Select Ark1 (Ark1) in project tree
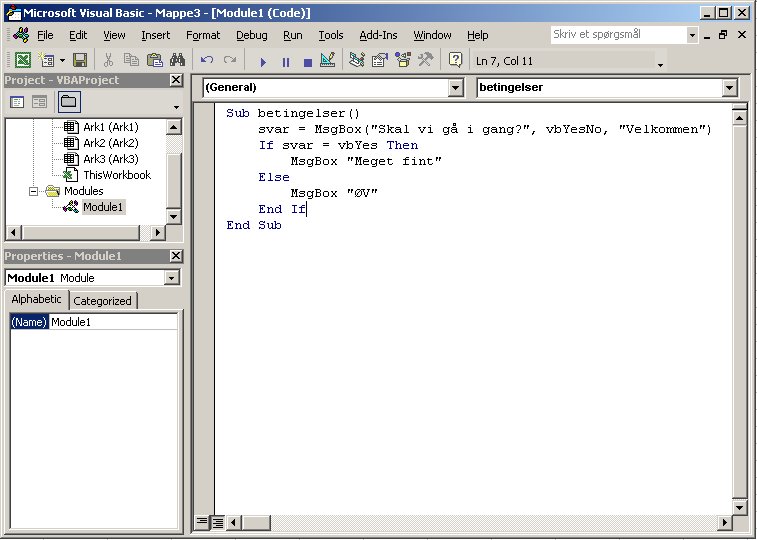This screenshot has height=540, width=757. pyautogui.click(x=111, y=127)
